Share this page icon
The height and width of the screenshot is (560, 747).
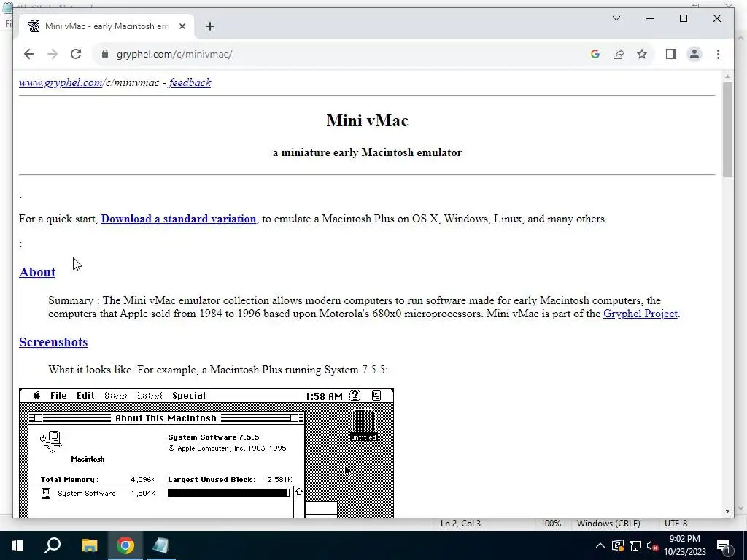coord(619,54)
